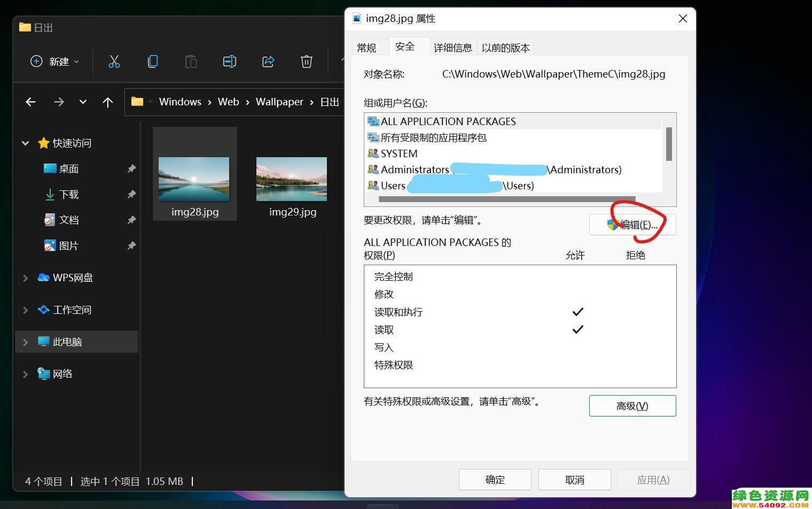Select WPS网盘 in the sidebar

(x=73, y=277)
